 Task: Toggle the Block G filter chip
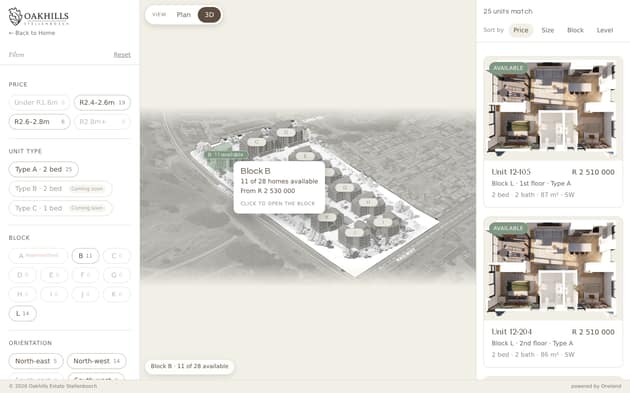pos(117,275)
